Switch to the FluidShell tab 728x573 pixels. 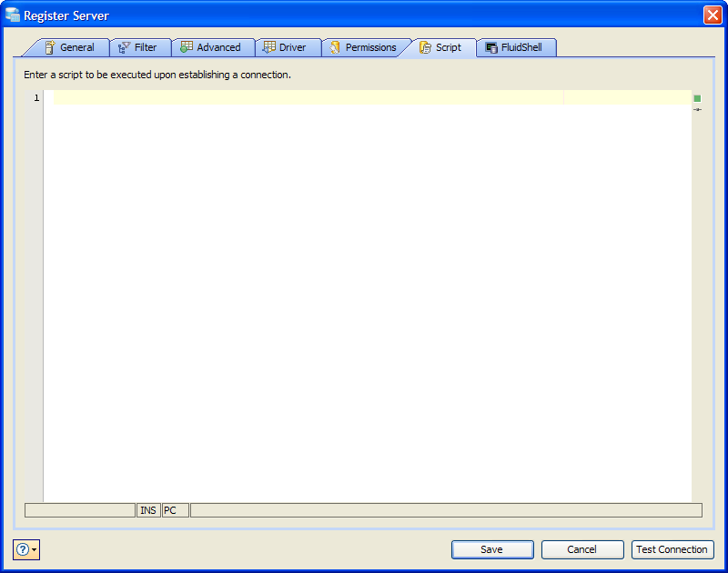pos(515,47)
